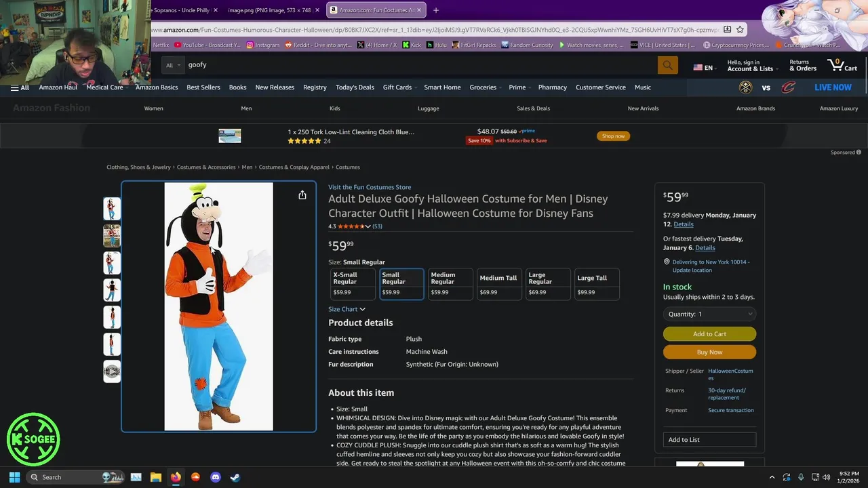Open Sales & Deals fashion tab
The height and width of the screenshot is (488, 868).
point(533,108)
